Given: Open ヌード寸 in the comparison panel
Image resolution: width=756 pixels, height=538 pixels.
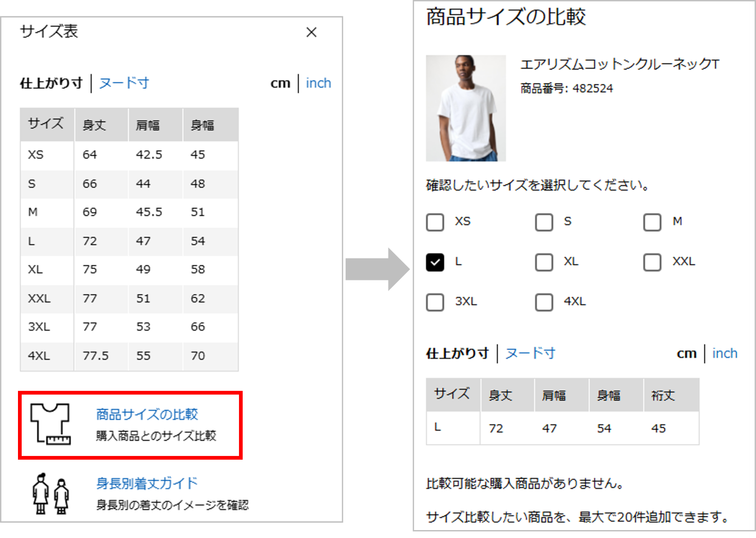Looking at the screenshot, I should point(530,353).
